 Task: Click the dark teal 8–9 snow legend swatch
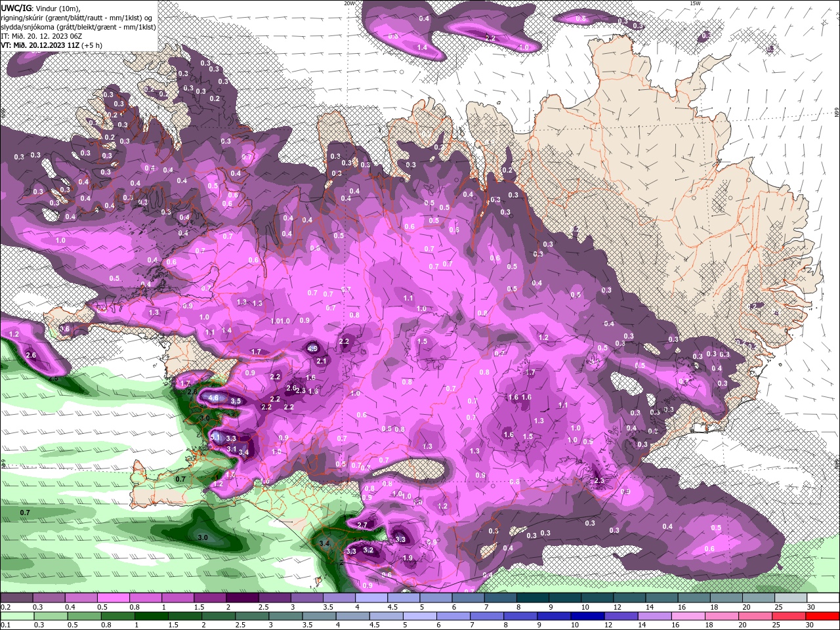pyautogui.click(x=533, y=598)
